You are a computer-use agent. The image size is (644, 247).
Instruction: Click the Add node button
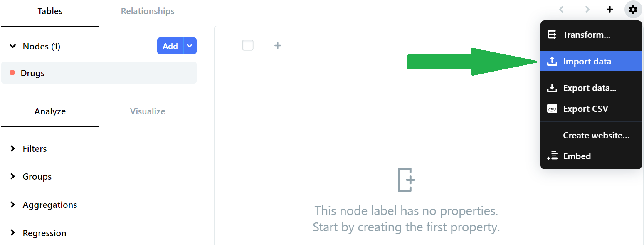click(x=170, y=46)
